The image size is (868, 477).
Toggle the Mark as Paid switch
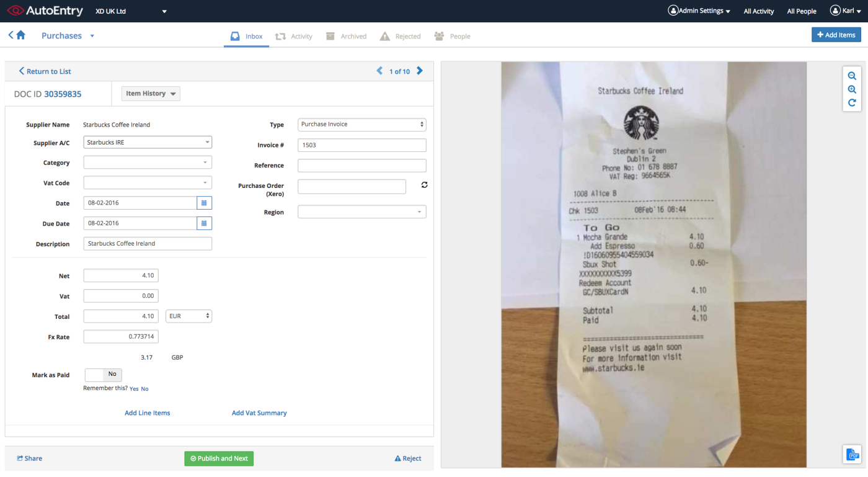(x=103, y=375)
